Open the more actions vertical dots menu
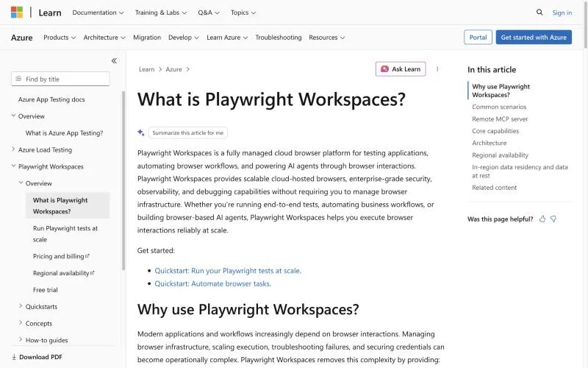Image resolution: width=588 pixels, height=368 pixels. tap(437, 69)
